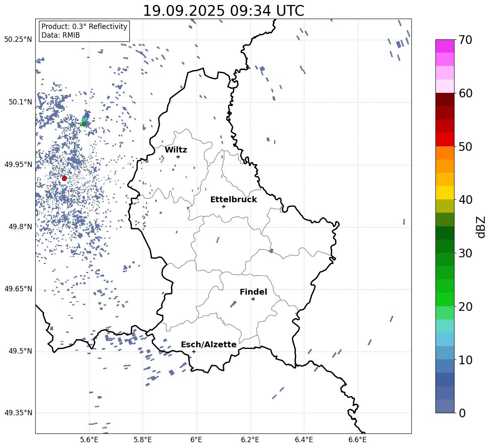Pick the yellow colorbar segment above 40
Screen dimensions: 491x448
[445, 193]
